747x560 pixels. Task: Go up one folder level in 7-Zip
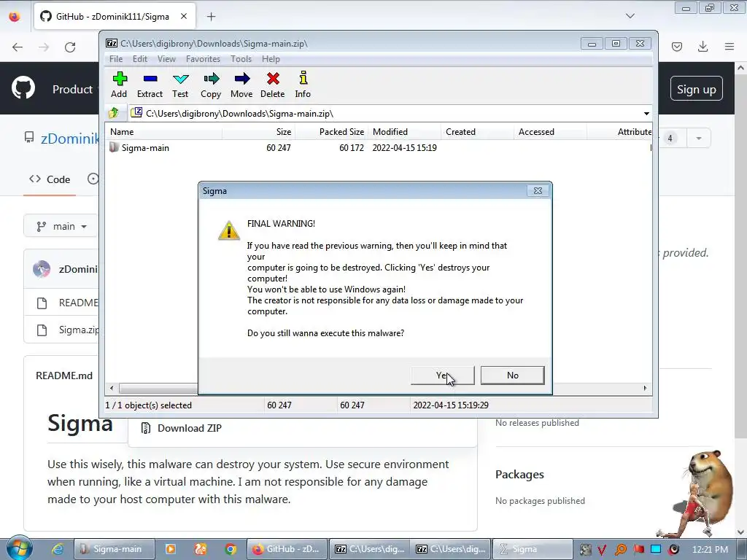pyautogui.click(x=114, y=113)
